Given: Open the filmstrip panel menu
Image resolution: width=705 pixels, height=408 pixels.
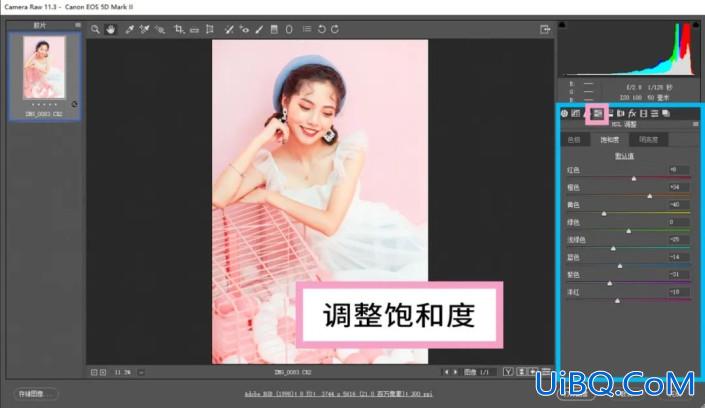Looking at the screenshot, I should pyautogui.click(x=78, y=25).
